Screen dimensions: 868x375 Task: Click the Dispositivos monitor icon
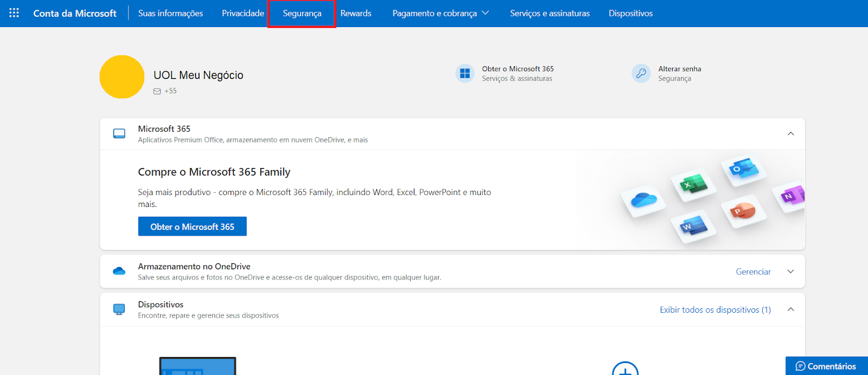(x=119, y=309)
